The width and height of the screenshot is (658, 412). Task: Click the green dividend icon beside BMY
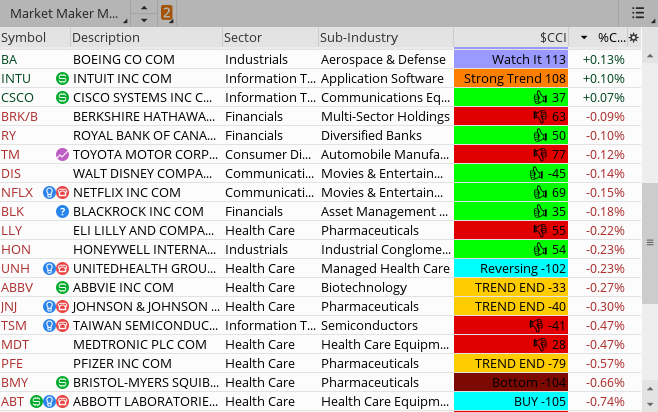click(62, 382)
